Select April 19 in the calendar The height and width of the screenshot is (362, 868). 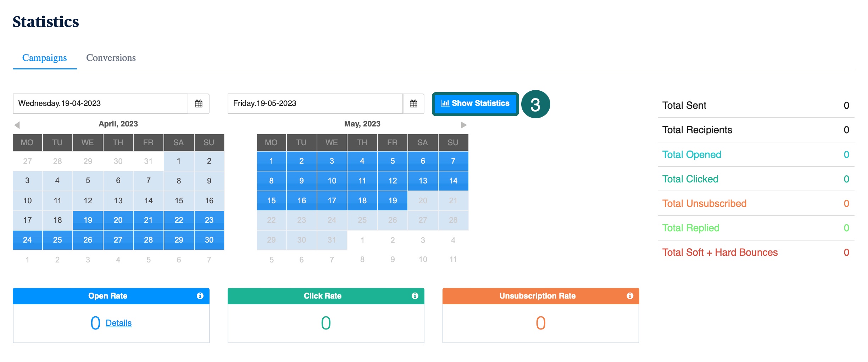tap(88, 220)
